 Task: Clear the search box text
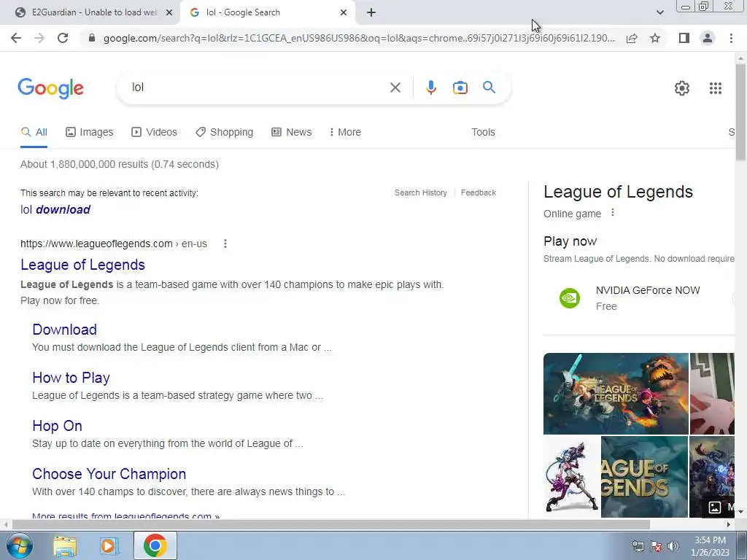(x=395, y=87)
